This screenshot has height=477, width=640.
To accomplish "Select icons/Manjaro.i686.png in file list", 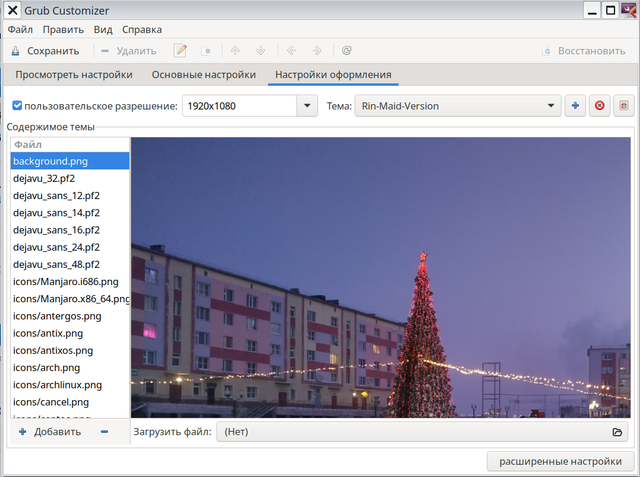I will tap(70, 282).
